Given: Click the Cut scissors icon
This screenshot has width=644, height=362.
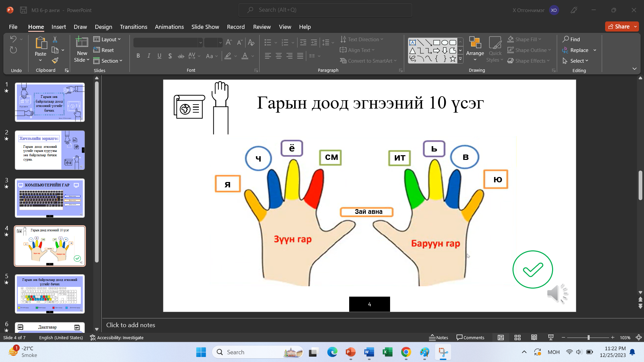Looking at the screenshot, I should pos(55,40).
